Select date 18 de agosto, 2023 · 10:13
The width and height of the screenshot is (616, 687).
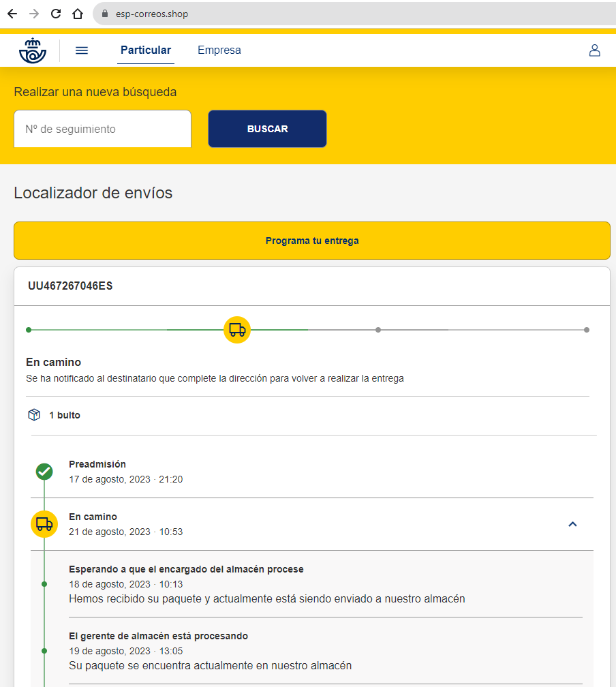[x=126, y=585]
